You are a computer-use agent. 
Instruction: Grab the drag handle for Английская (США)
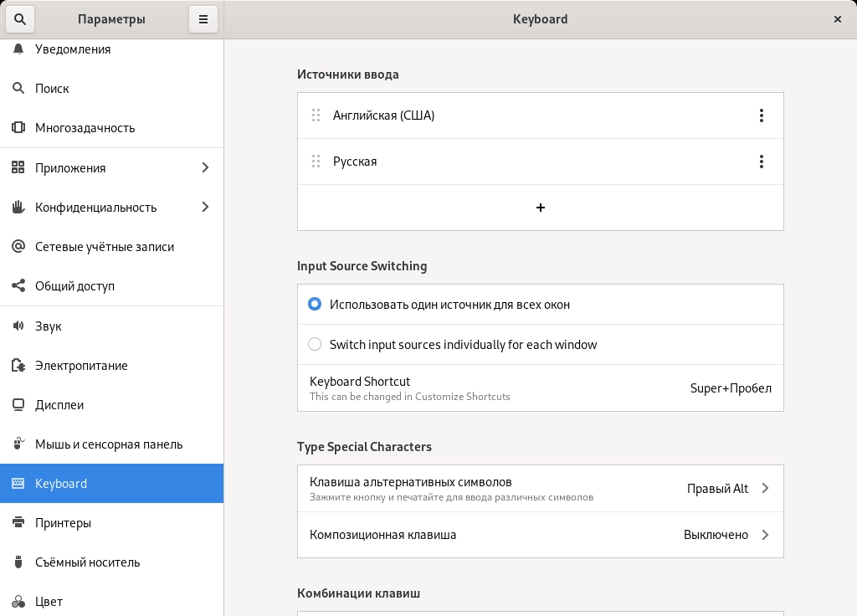click(x=316, y=116)
